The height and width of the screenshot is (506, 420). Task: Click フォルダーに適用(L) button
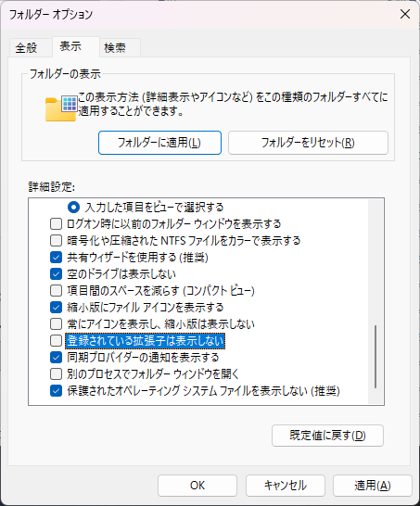click(x=159, y=143)
